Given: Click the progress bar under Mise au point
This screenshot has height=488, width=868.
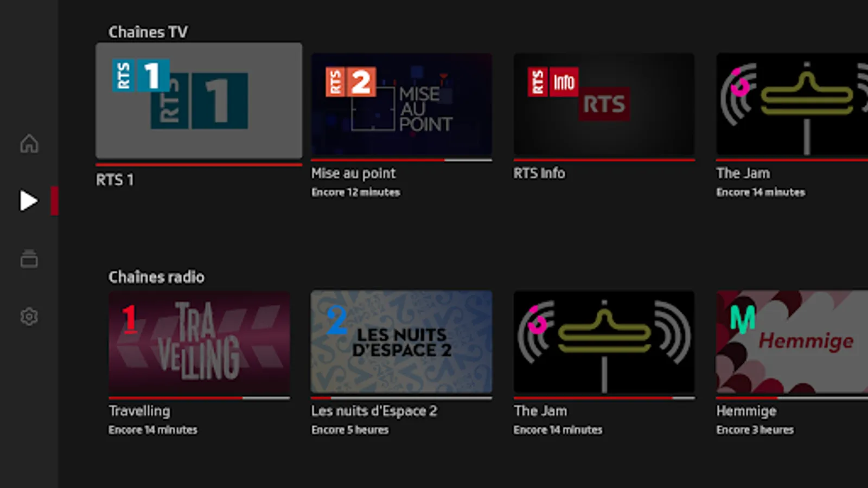Looking at the screenshot, I should (401, 160).
